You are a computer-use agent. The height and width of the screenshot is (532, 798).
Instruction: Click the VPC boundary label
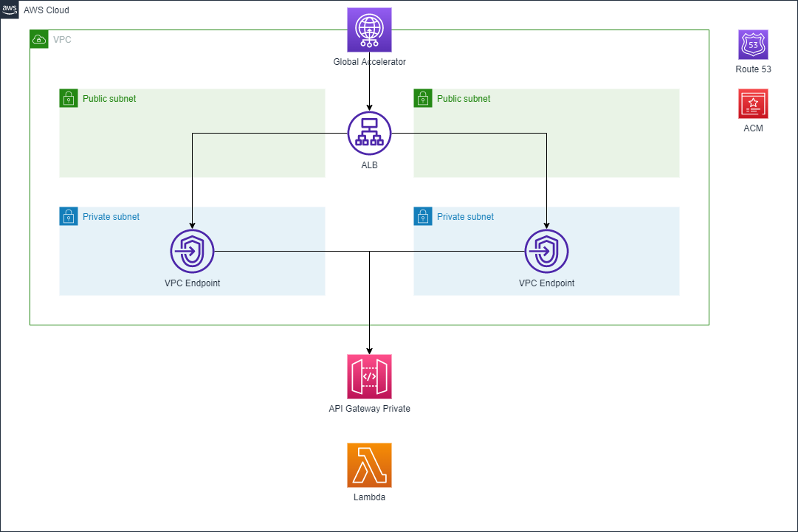pos(63,40)
